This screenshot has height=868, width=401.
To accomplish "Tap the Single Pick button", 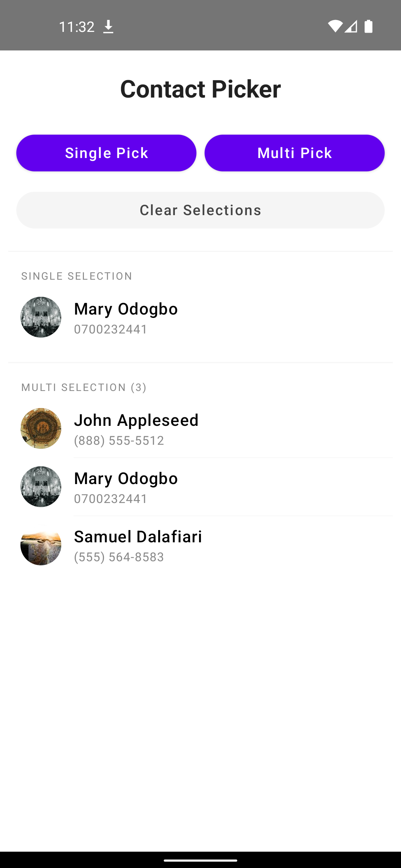I will [x=106, y=153].
